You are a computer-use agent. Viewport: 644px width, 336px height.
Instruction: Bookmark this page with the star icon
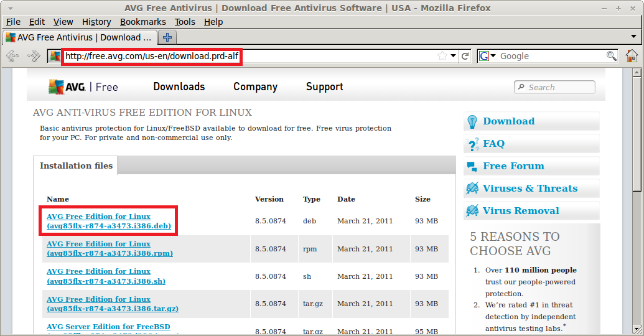point(442,56)
